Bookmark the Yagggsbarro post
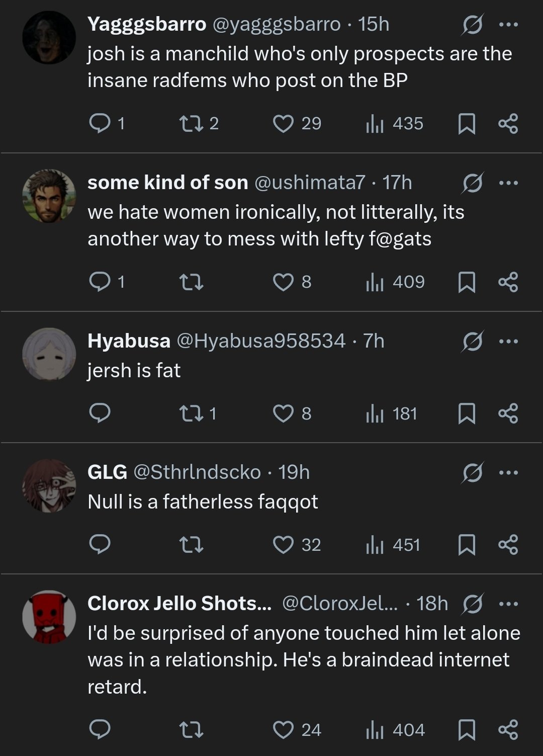 [x=467, y=123]
